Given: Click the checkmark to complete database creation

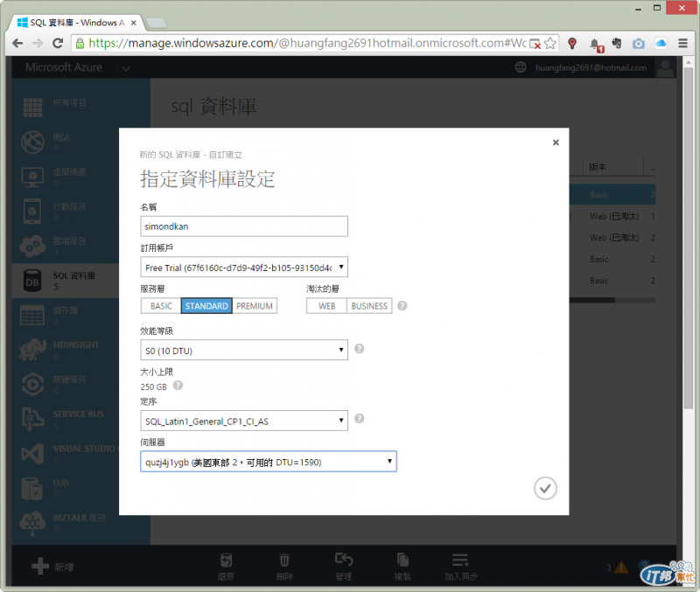Looking at the screenshot, I should (x=545, y=489).
